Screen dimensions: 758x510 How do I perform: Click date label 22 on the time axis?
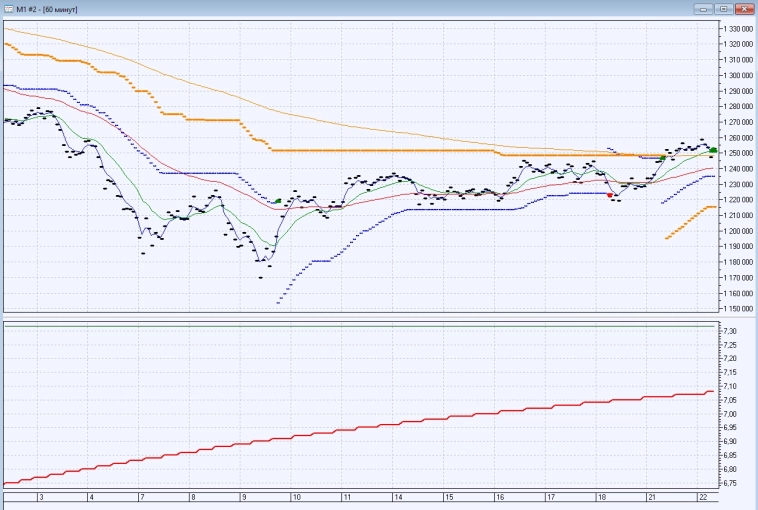(703, 497)
